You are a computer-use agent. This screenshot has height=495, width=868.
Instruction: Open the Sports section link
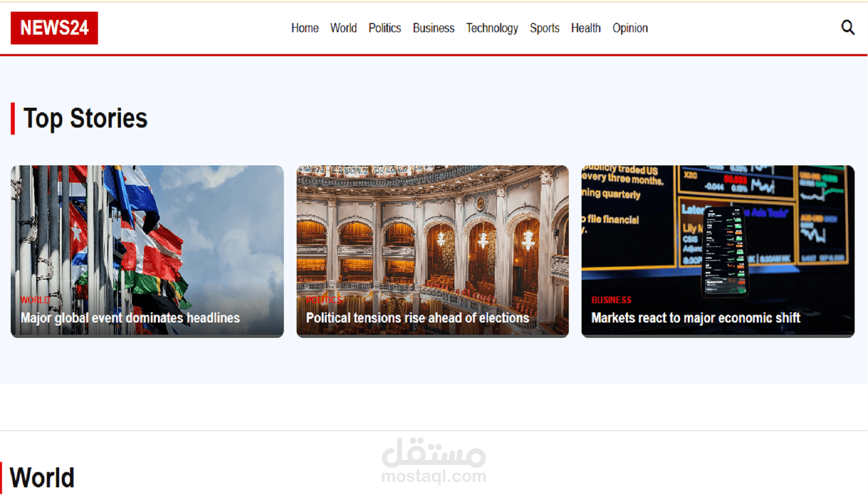pos(544,28)
